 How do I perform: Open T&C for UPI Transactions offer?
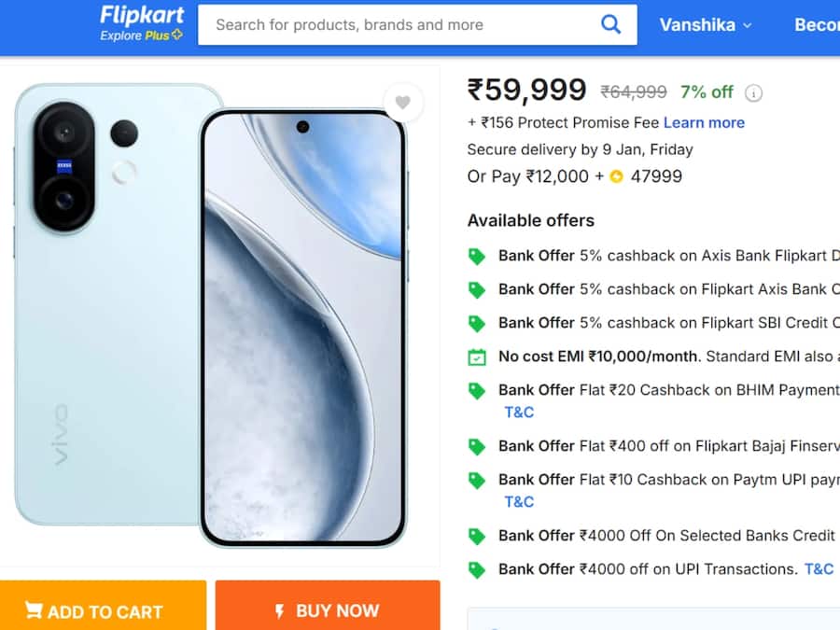point(819,568)
